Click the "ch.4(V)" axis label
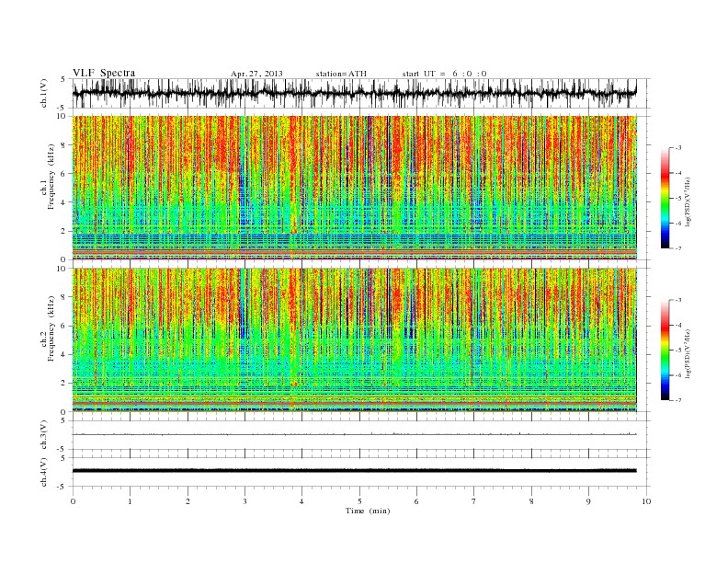The height and width of the screenshot is (563, 728). 44,472
